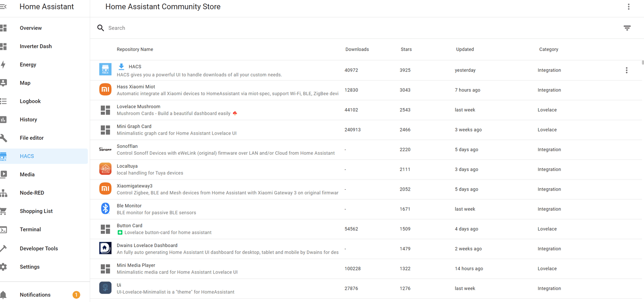
Task: Open the filter icon above repository list
Action: click(x=627, y=28)
